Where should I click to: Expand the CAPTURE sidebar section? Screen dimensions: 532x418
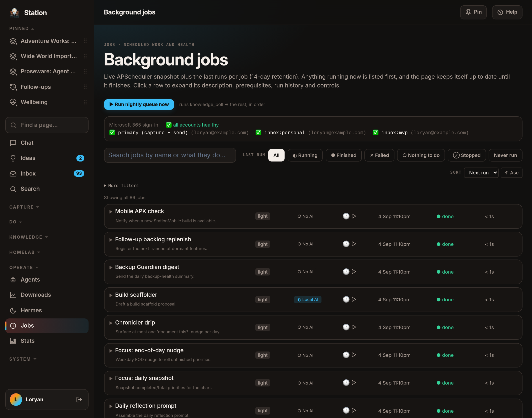point(24,207)
